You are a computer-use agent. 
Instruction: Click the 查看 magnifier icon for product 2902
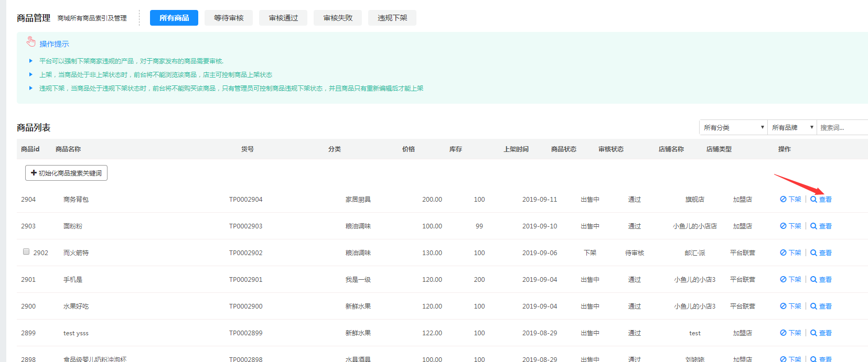click(x=813, y=253)
